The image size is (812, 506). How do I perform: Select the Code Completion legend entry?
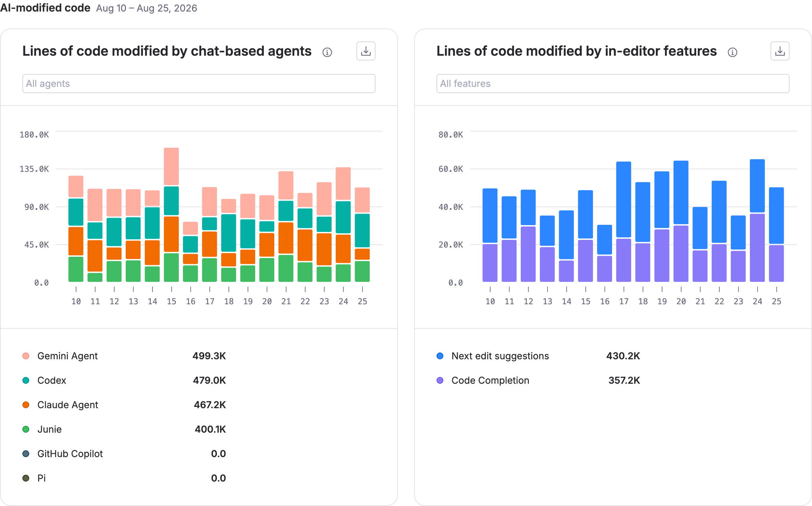pos(483,380)
